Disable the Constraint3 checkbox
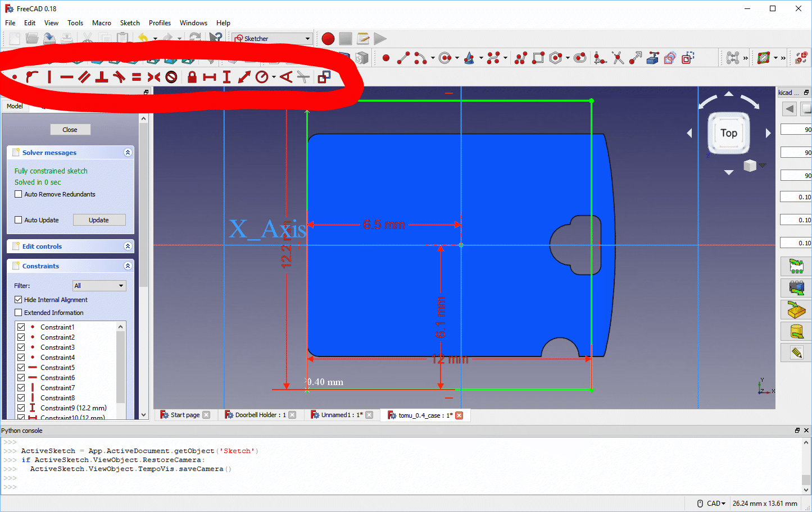This screenshot has width=812, height=512. (20, 347)
